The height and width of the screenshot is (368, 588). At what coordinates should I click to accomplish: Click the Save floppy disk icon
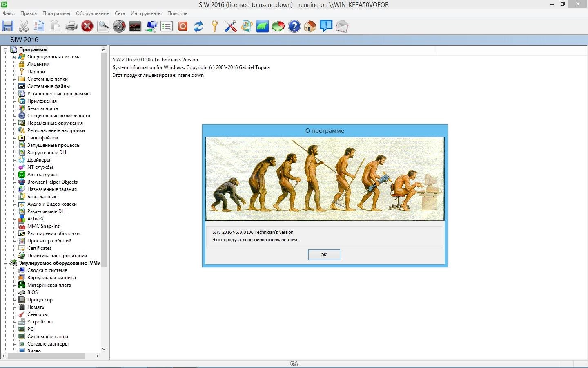tap(8, 27)
